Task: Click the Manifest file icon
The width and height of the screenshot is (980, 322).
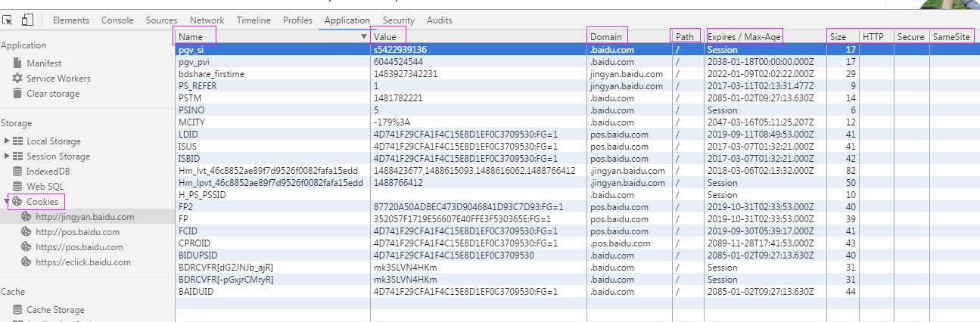Action: tap(17, 63)
